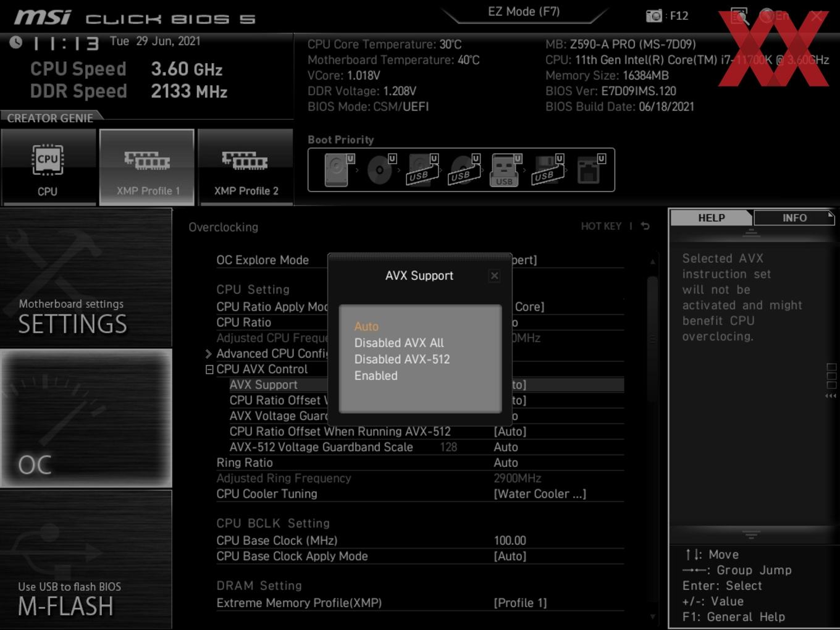
Task: Select the network boot device icon
Action: pos(590,170)
